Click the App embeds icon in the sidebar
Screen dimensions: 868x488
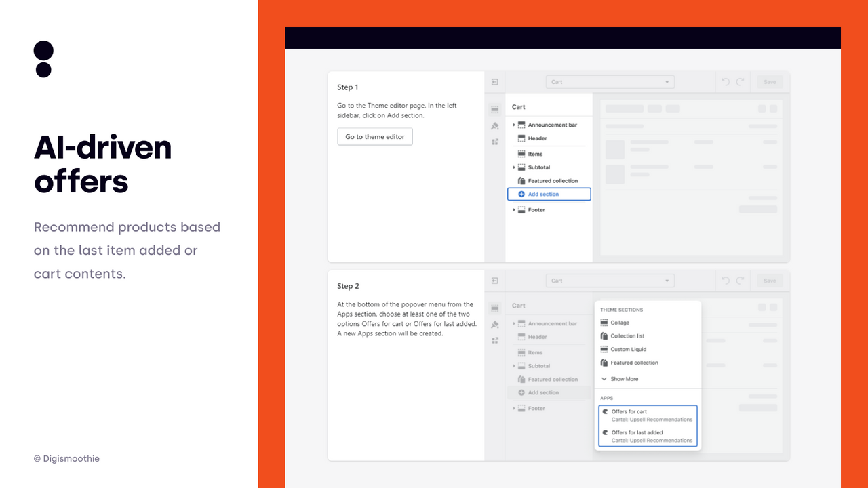[x=494, y=141]
